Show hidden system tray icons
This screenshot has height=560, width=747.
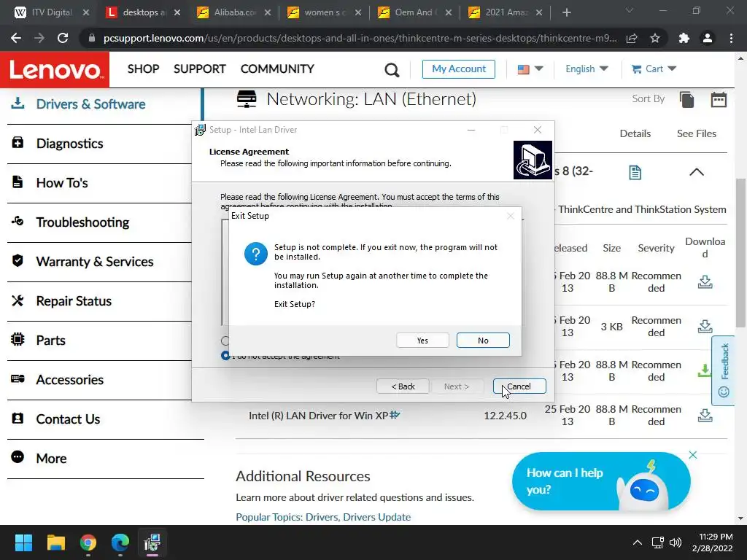(x=637, y=542)
